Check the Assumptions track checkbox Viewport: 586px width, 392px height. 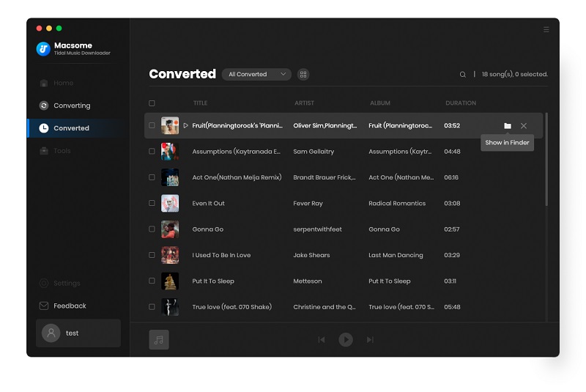click(x=152, y=152)
